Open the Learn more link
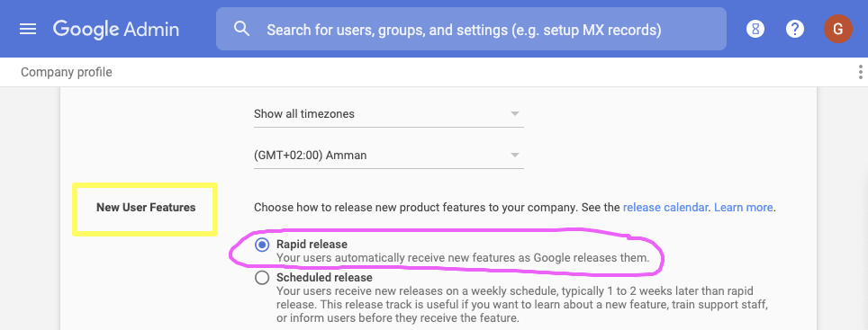 (x=744, y=208)
